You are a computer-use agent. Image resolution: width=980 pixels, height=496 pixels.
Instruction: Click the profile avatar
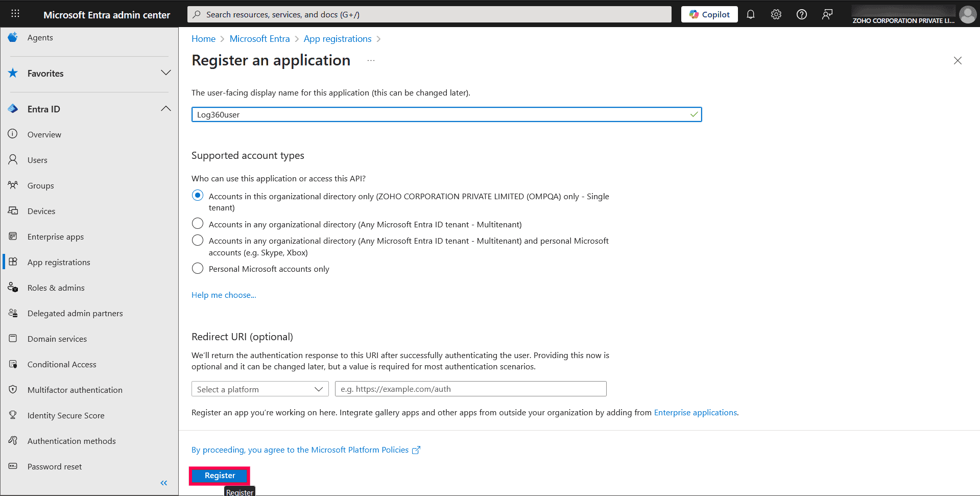(967, 14)
